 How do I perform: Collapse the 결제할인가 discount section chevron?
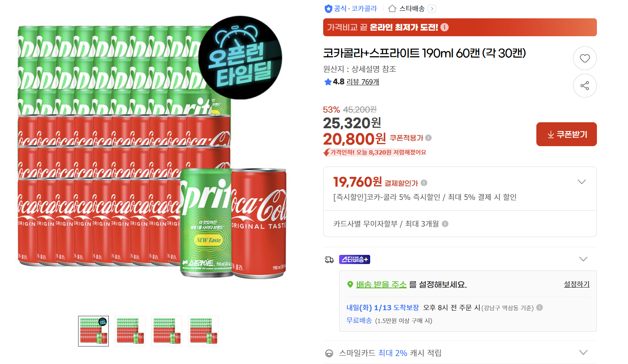(582, 182)
